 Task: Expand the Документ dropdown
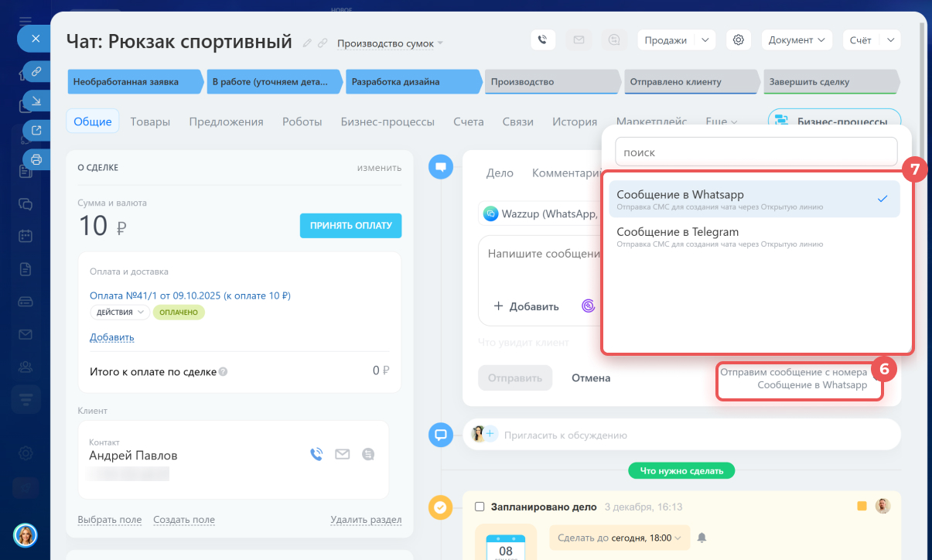tap(797, 40)
